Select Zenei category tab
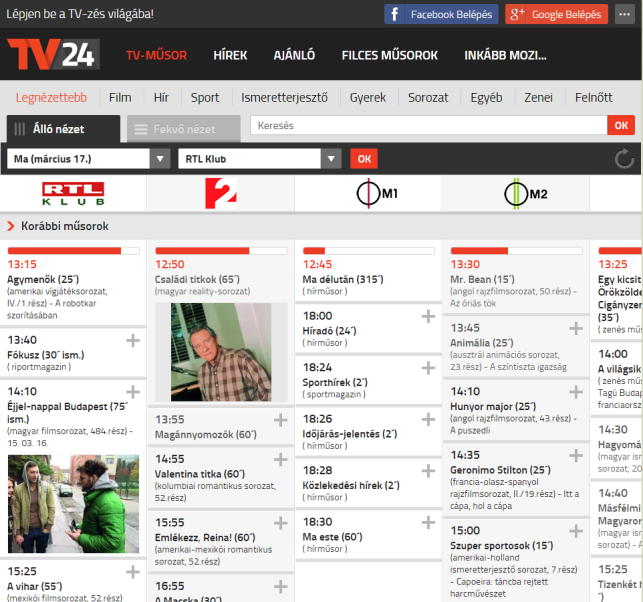 tap(538, 98)
